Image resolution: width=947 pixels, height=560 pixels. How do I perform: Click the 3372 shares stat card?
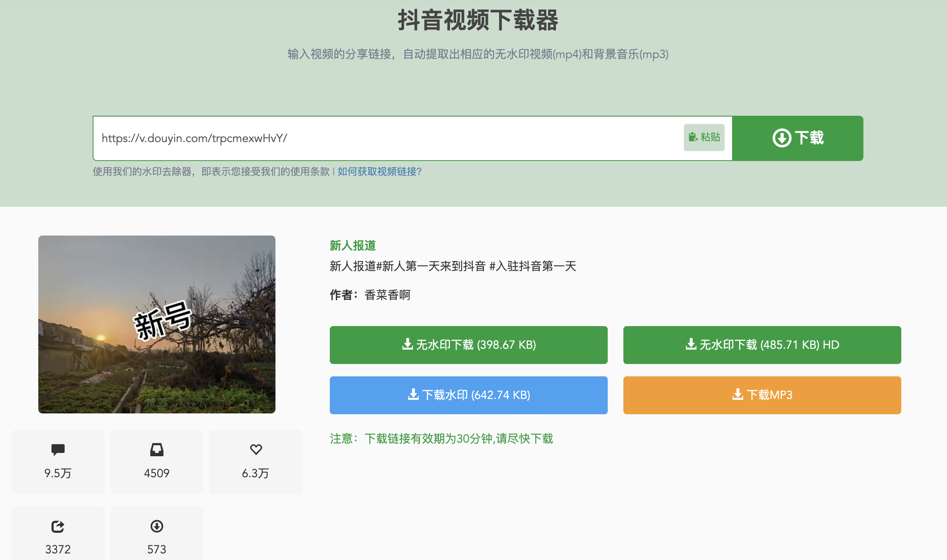pyautogui.click(x=58, y=535)
